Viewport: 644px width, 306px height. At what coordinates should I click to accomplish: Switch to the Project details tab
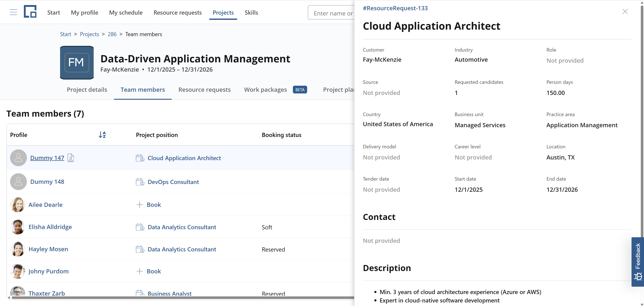(x=87, y=90)
